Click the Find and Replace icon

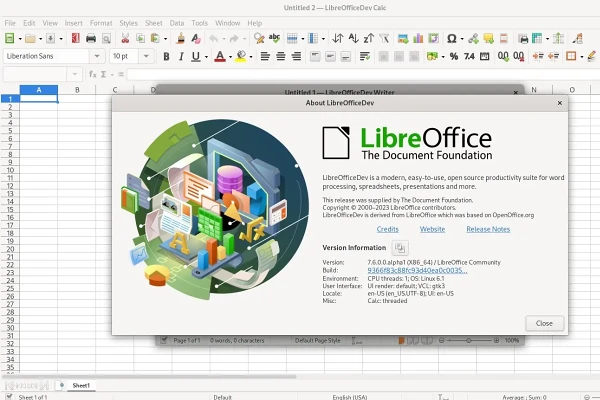point(259,38)
